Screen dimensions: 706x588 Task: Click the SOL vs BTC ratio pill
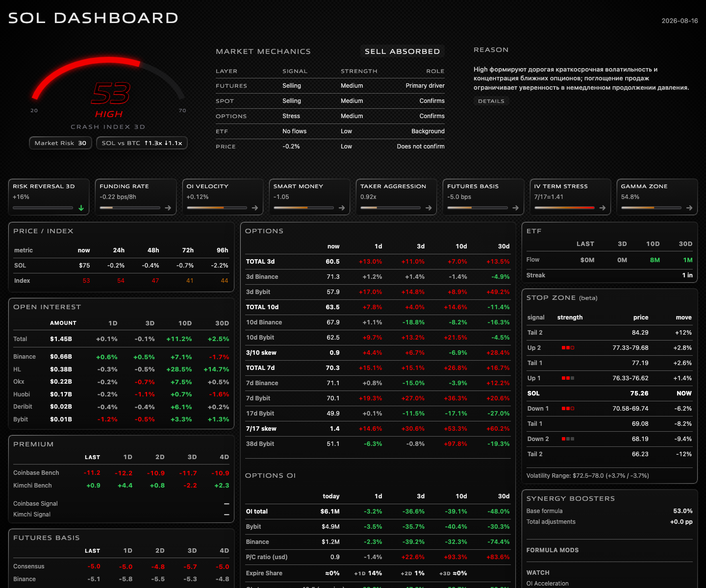tap(142, 143)
